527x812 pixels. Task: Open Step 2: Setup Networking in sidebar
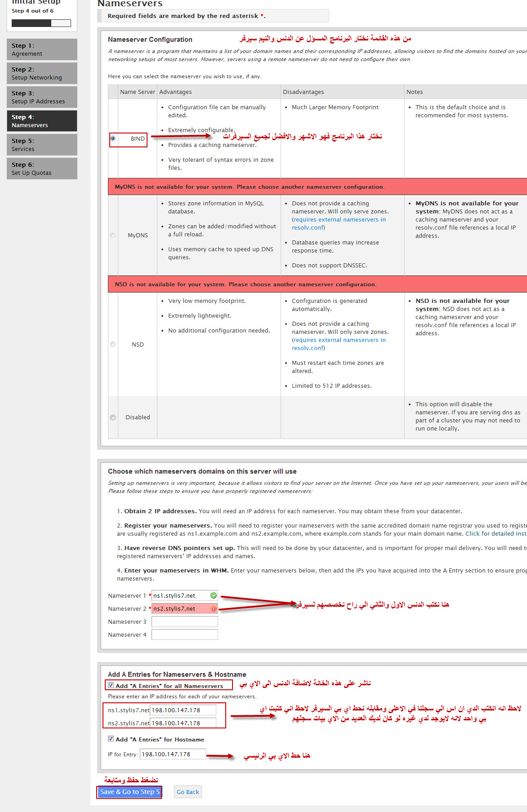[x=42, y=73]
